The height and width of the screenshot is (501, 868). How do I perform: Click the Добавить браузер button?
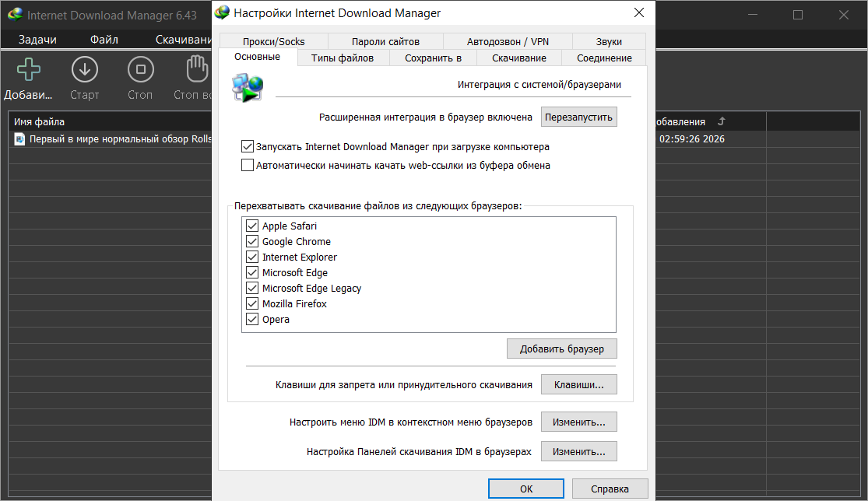pyautogui.click(x=561, y=349)
